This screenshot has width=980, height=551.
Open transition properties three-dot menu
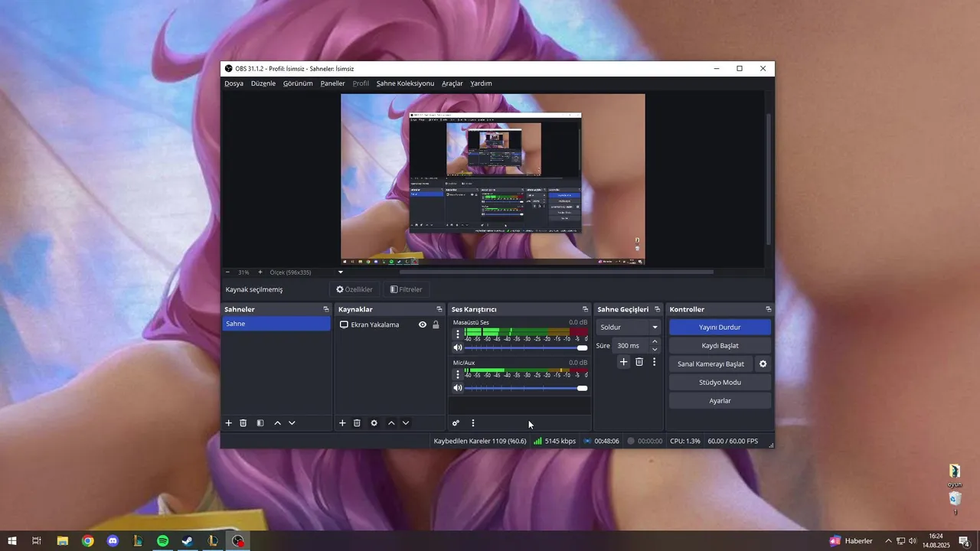[654, 362]
